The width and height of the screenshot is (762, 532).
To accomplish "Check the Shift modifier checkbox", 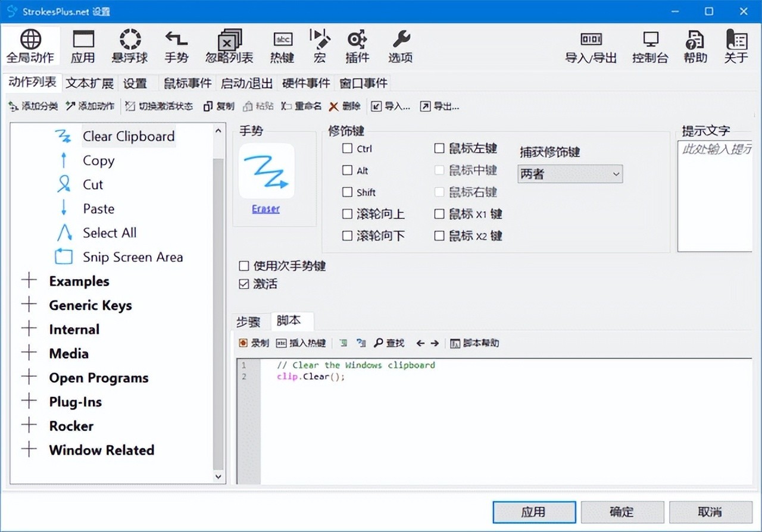I will (348, 192).
